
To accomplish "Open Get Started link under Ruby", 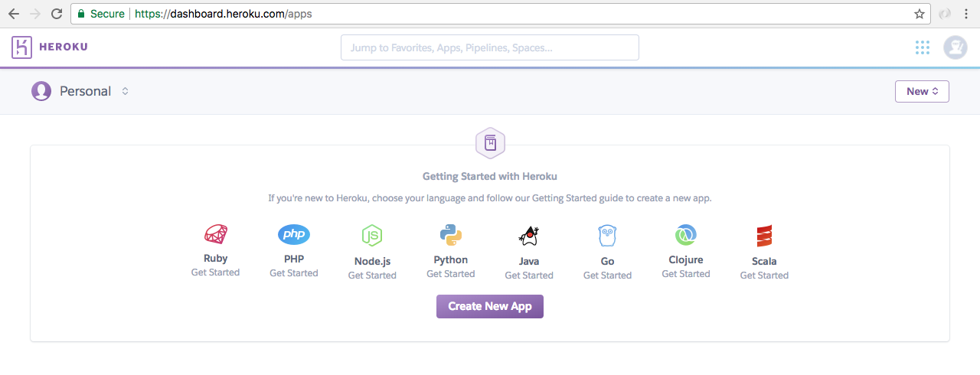I will pos(215,272).
